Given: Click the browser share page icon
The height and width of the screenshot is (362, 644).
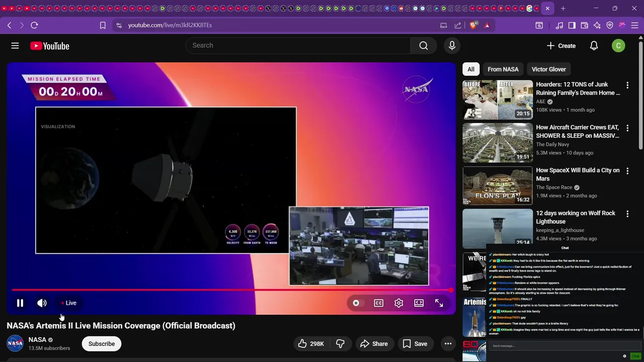Looking at the screenshot, I should 458,25.
